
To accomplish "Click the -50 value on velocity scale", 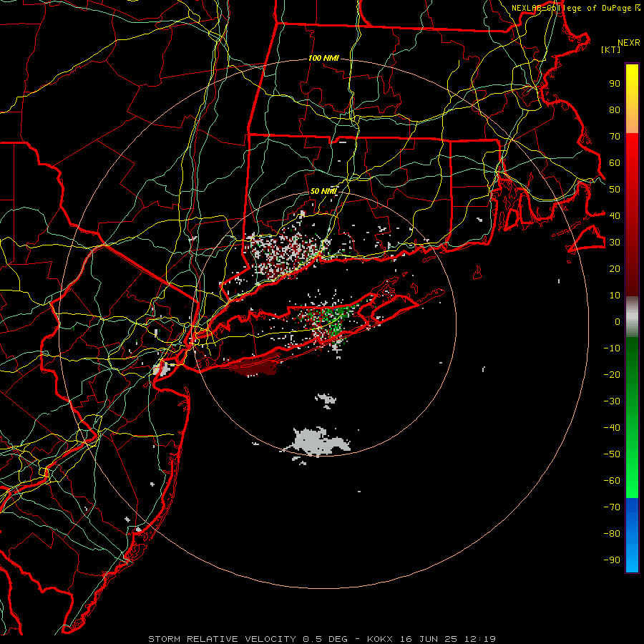I will pos(612,454).
